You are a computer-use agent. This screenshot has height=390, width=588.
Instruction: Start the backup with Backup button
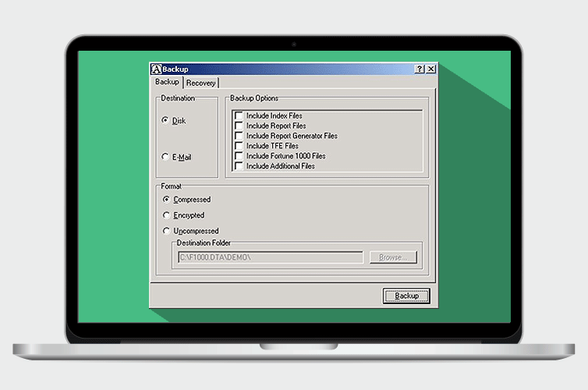tap(406, 296)
